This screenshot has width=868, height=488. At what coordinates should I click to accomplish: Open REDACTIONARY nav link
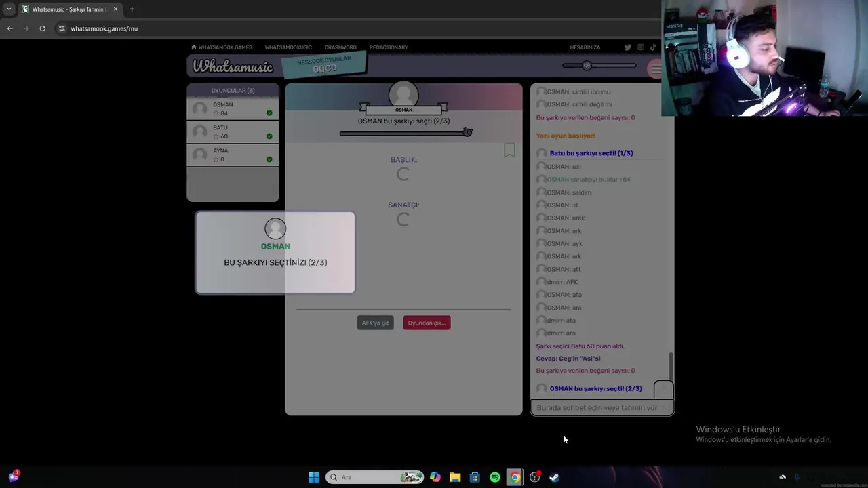[x=389, y=47]
